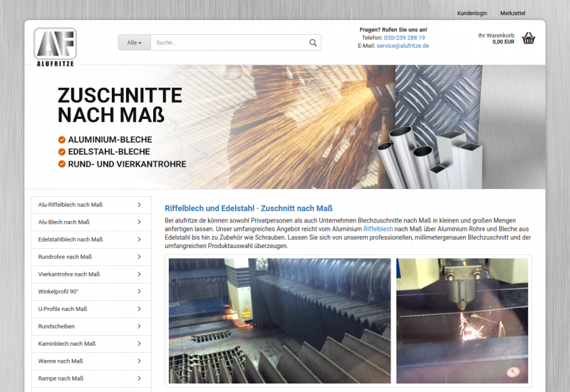
Task: Click the search magnifier icon
Action: (313, 43)
